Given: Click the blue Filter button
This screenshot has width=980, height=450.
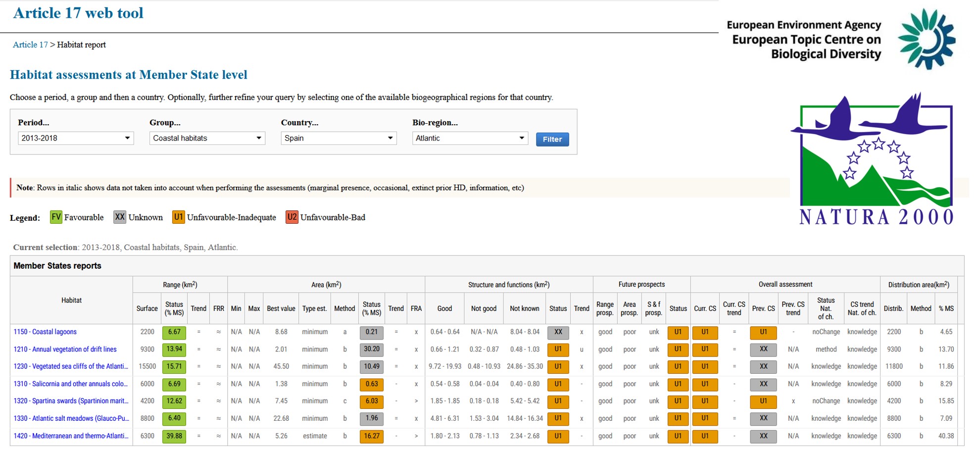Looking at the screenshot, I should coord(552,139).
